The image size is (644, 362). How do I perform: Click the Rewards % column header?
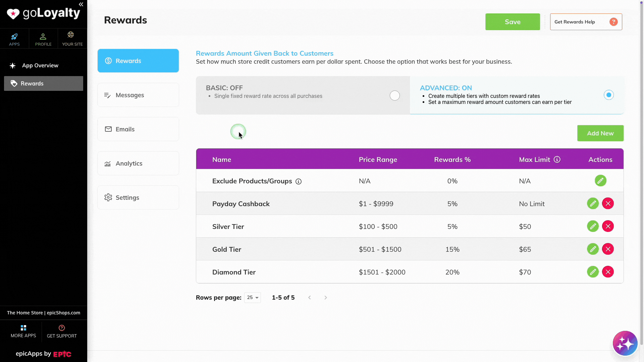pyautogui.click(x=452, y=160)
